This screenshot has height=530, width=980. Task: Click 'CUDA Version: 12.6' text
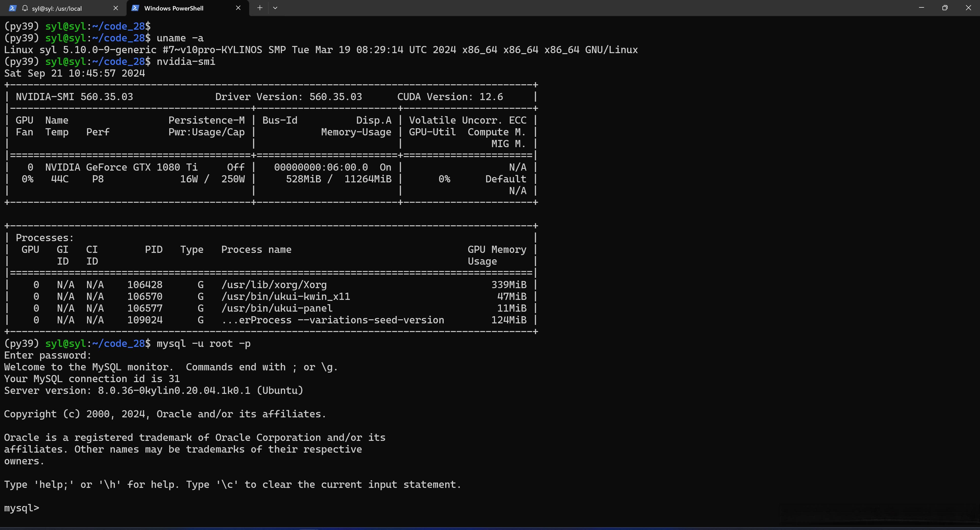pyautogui.click(x=450, y=97)
